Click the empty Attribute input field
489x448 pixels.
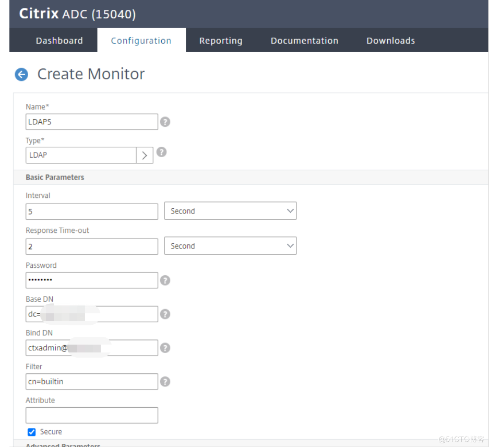click(92, 416)
